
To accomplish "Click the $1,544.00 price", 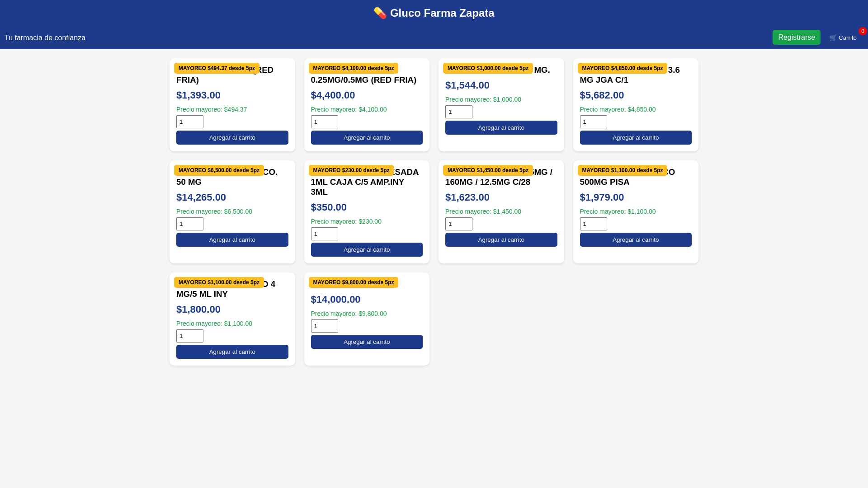I will (467, 85).
